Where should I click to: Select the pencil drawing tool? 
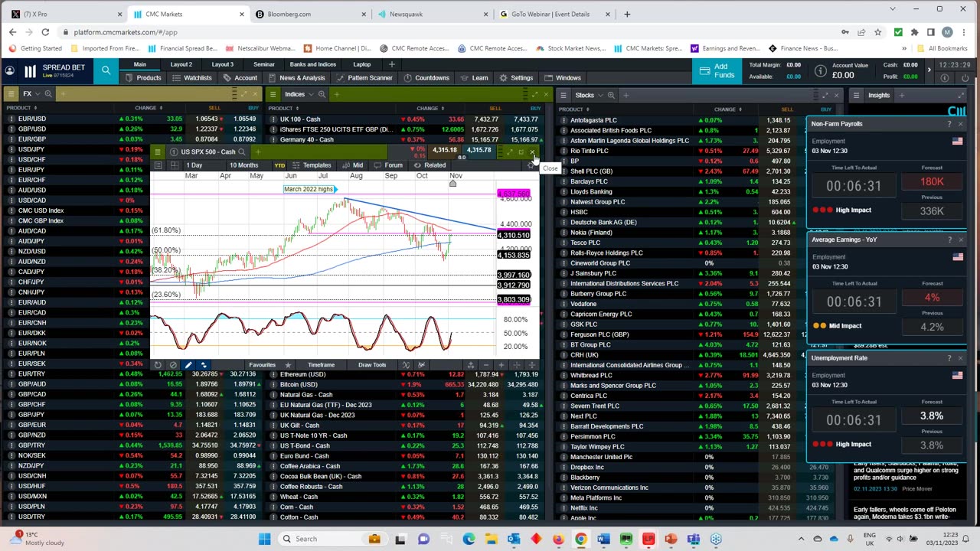(x=188, y=365)
